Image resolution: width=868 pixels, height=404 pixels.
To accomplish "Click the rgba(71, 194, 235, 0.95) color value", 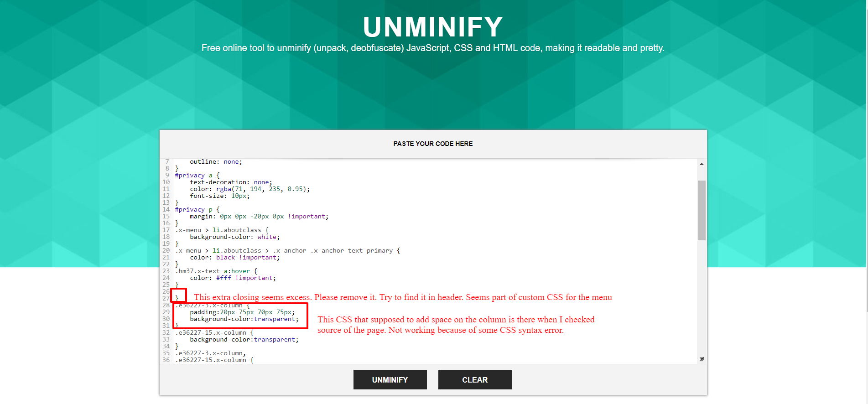I will (x=263, y=189).
